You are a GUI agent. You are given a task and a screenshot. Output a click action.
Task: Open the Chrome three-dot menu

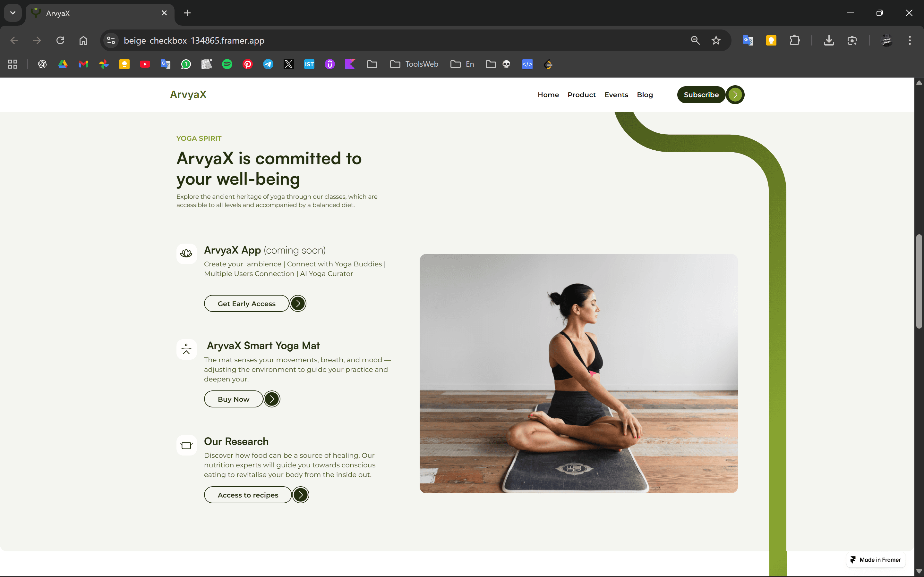click(x=910, y=40)
